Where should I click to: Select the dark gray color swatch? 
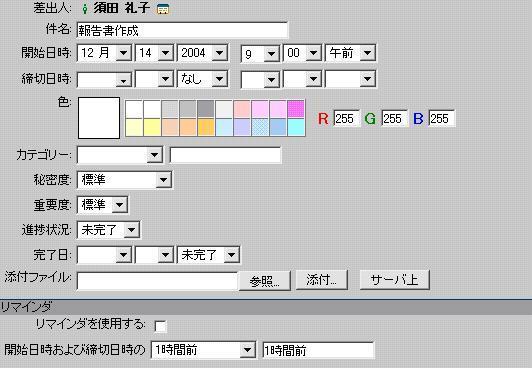click(206, 109)
